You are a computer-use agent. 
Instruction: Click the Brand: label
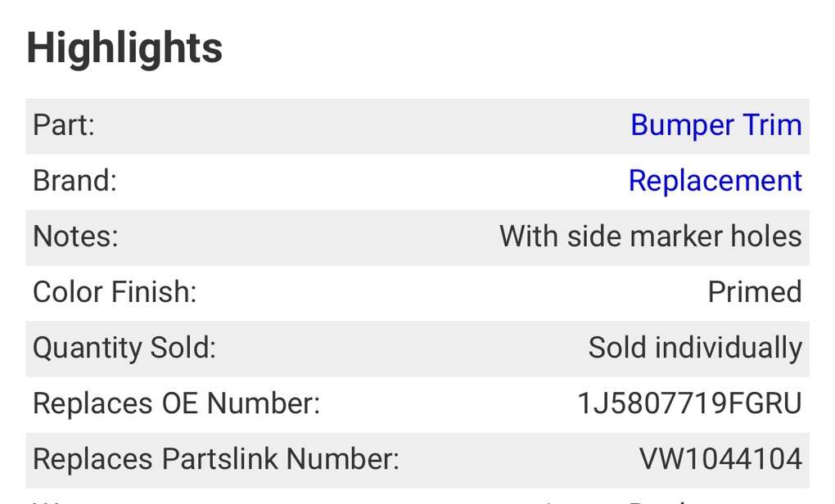point(74,181)
